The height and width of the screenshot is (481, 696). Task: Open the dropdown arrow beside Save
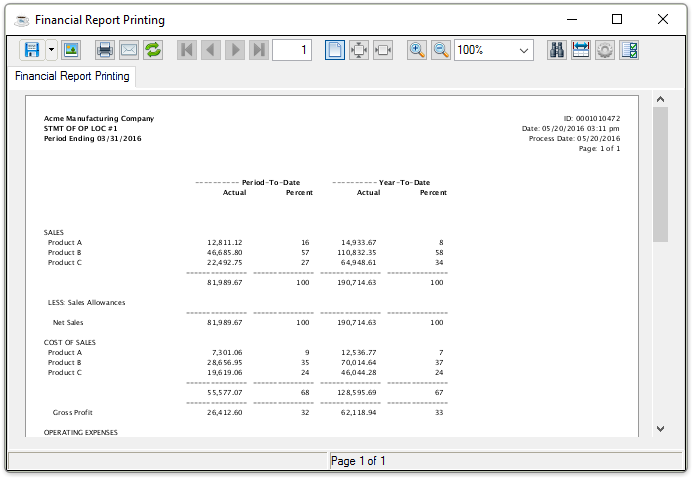coord(51,50)
